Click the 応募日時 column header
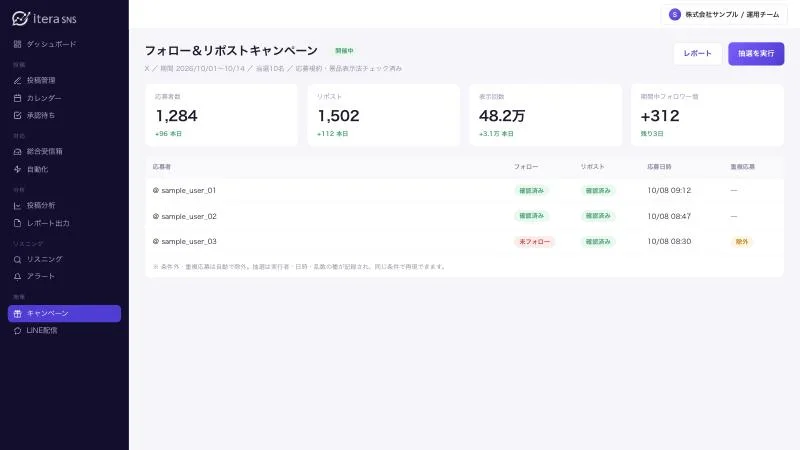The height and width of the screenshot is (450, 800). [659, 167]
